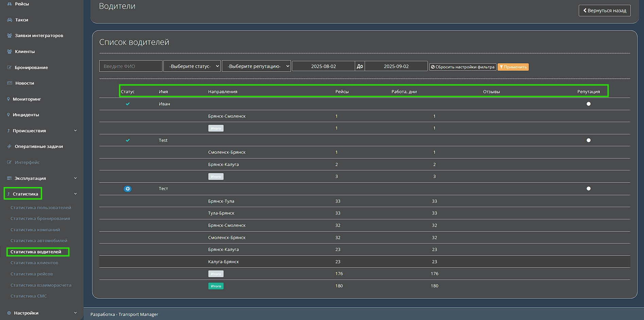This screenshot has height=320, width=644.
Task: Click the Settings gear icon in sidebar
Action: pyautogui.click(x=9, y=313)
